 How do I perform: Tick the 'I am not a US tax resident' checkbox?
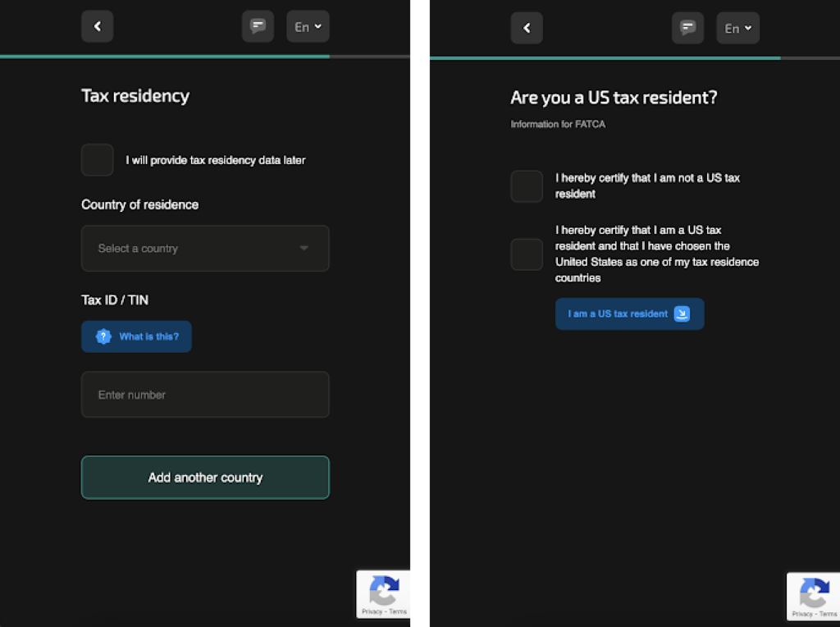(527, 186)
